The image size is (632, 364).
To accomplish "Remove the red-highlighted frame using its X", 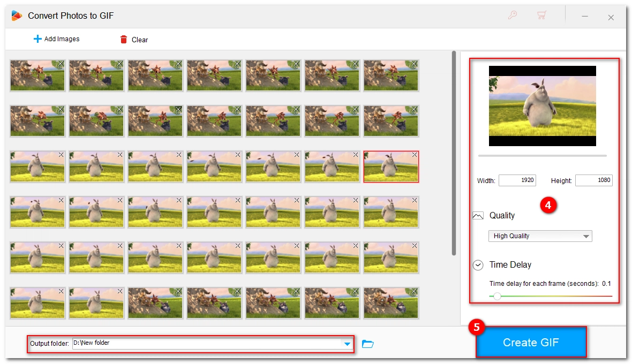I will coord(415,155).
